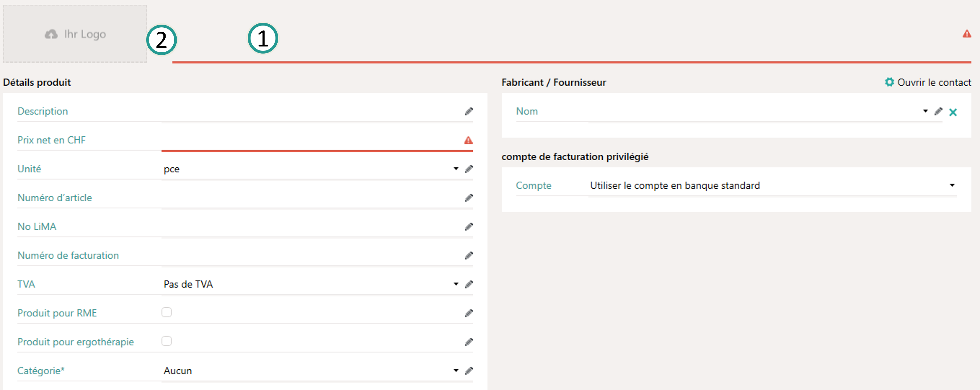Enable the Produit pour ergothérapie checkbox

click(x=167, y=341)
